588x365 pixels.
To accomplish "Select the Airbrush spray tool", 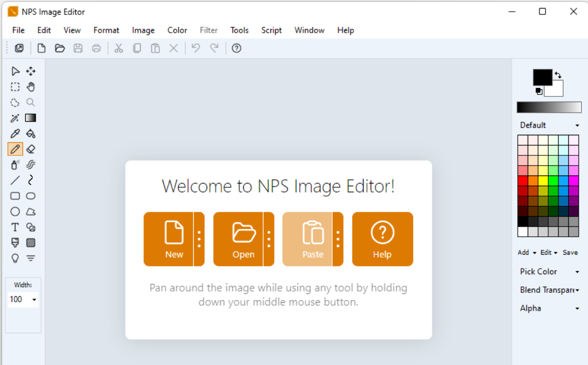I will [15, 164].
